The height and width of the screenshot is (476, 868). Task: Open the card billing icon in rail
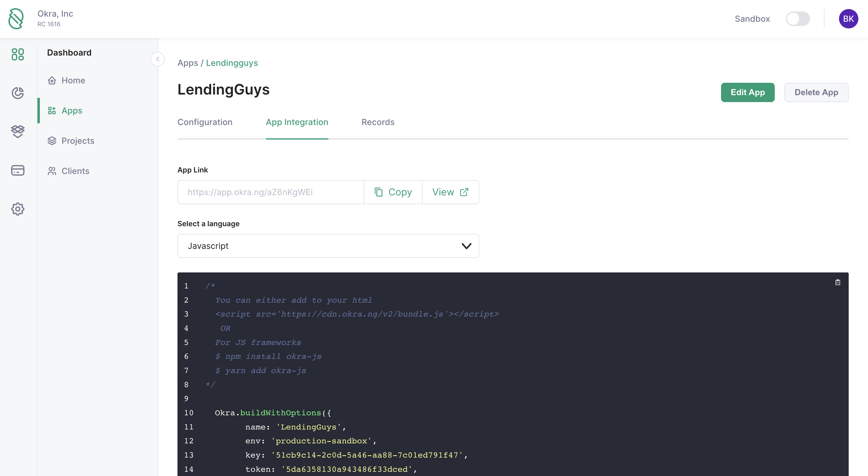pyautogui.click(x=18, y=170)
